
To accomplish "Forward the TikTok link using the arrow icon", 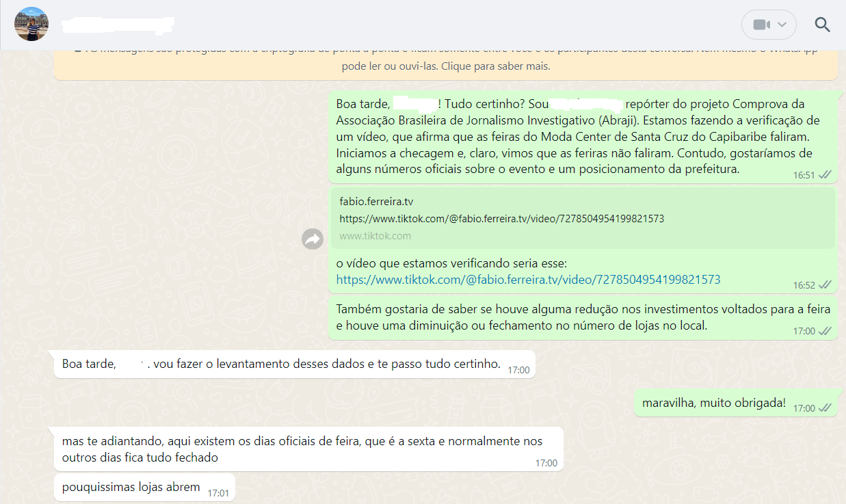I will 313,239.
